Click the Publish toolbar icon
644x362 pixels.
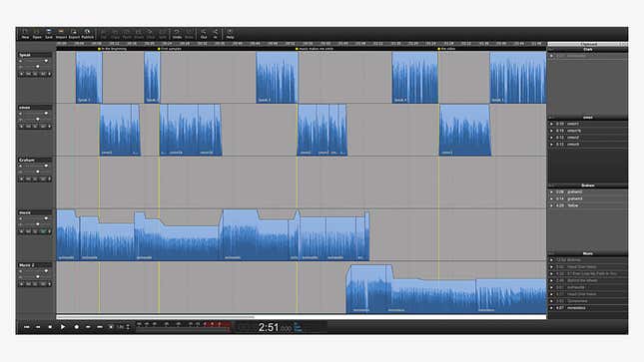point(88,34)
